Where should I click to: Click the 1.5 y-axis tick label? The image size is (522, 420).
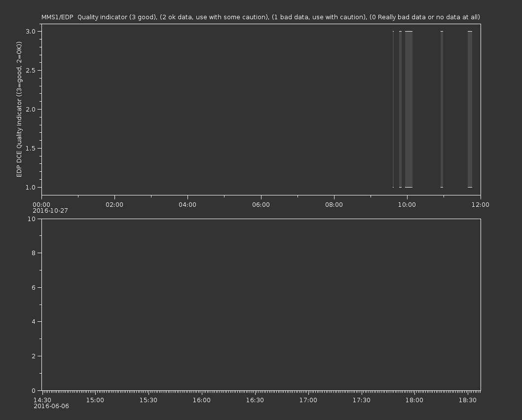click(x=31, y=148)
